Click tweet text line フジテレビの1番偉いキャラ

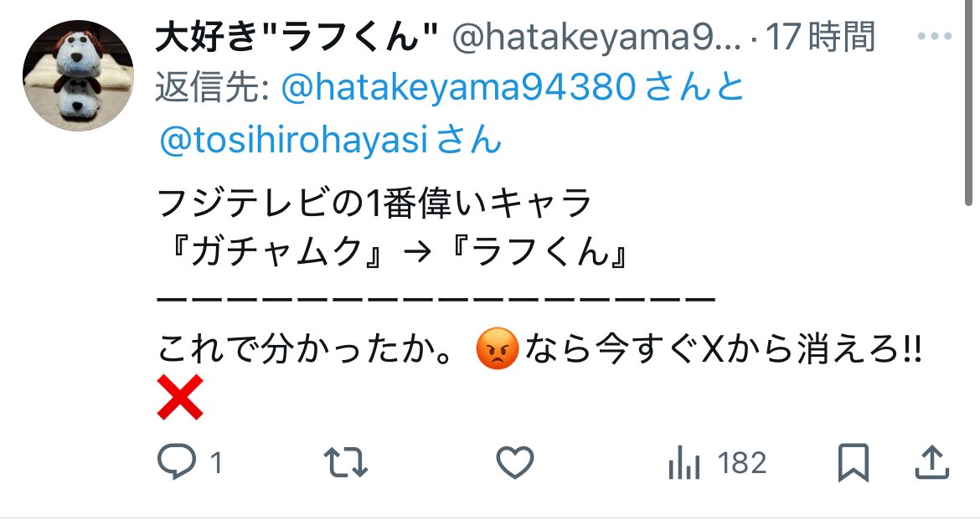374,203
